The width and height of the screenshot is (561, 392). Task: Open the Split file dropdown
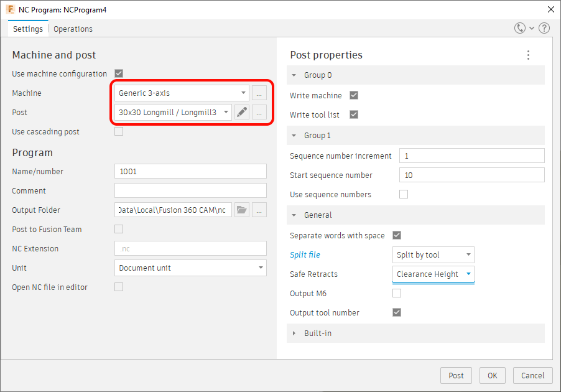[x=433, y=254]
